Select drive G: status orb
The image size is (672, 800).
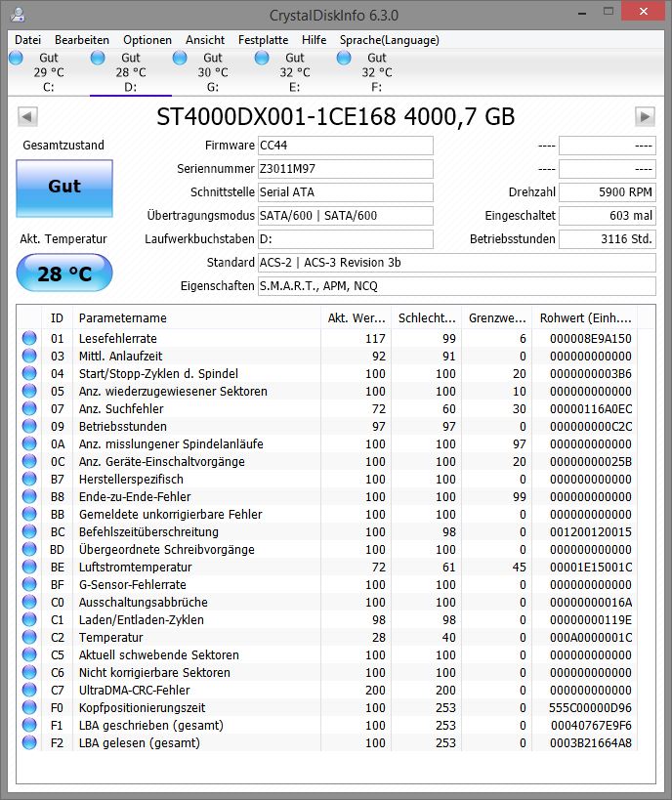(180, 58)
